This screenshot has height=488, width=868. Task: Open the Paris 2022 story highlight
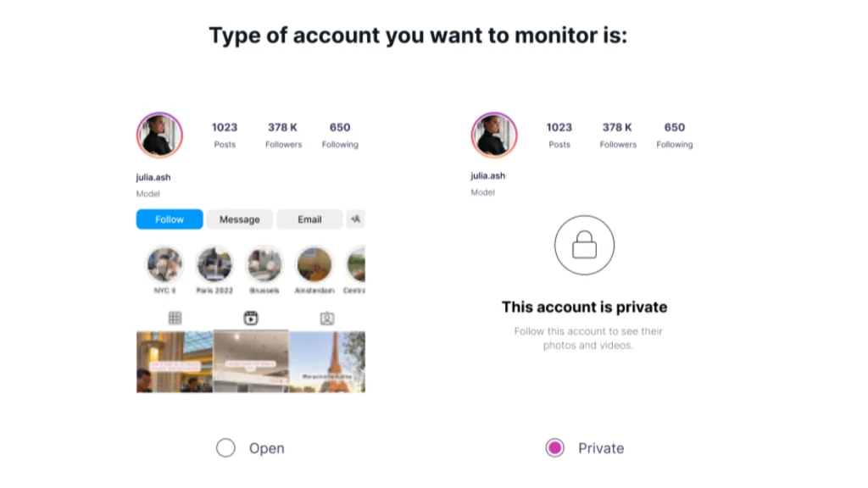coord(214,264)
